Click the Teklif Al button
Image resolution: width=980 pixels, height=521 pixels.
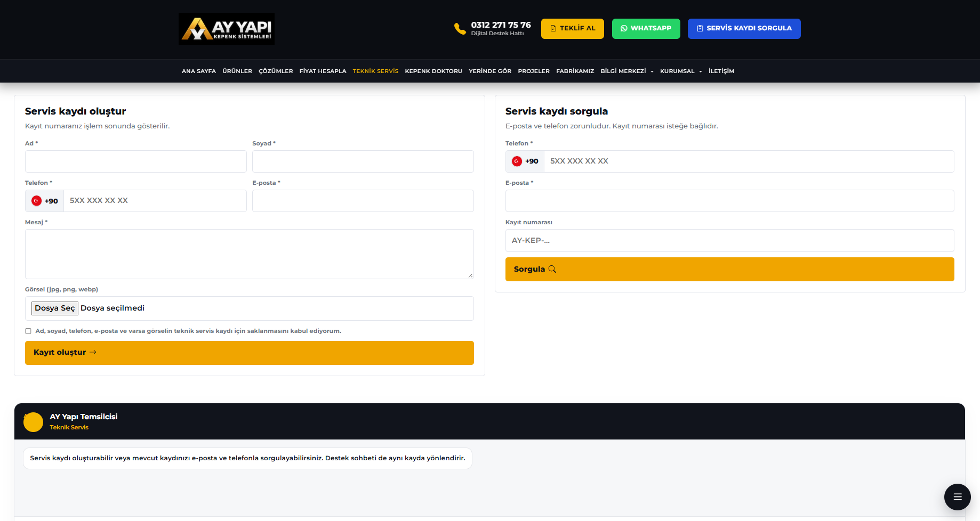[573, 29]
